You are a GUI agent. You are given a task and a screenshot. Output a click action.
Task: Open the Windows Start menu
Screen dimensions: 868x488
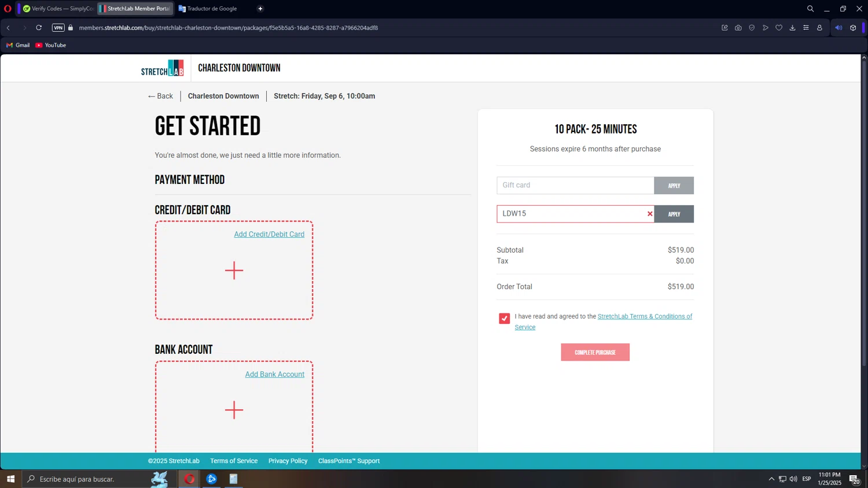click(10, 479)
